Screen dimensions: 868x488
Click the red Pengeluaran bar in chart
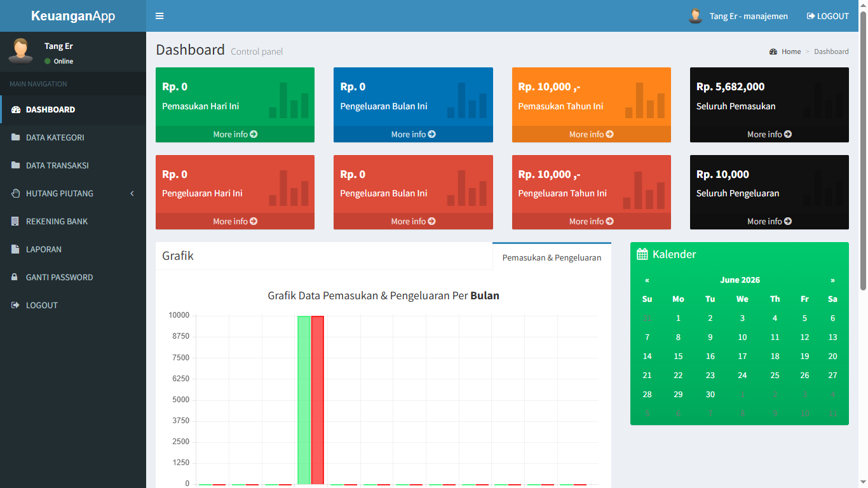coord(318,400)
